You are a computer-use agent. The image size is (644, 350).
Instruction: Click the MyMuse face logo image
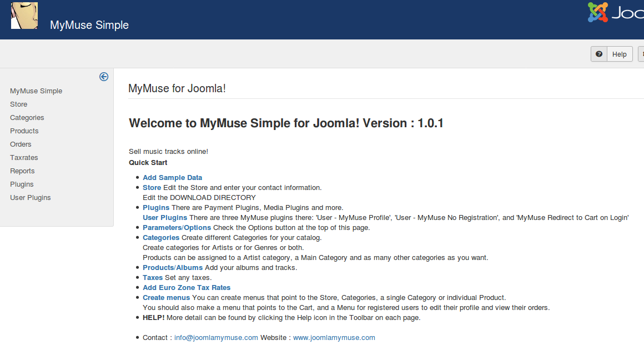coord(24,16)
